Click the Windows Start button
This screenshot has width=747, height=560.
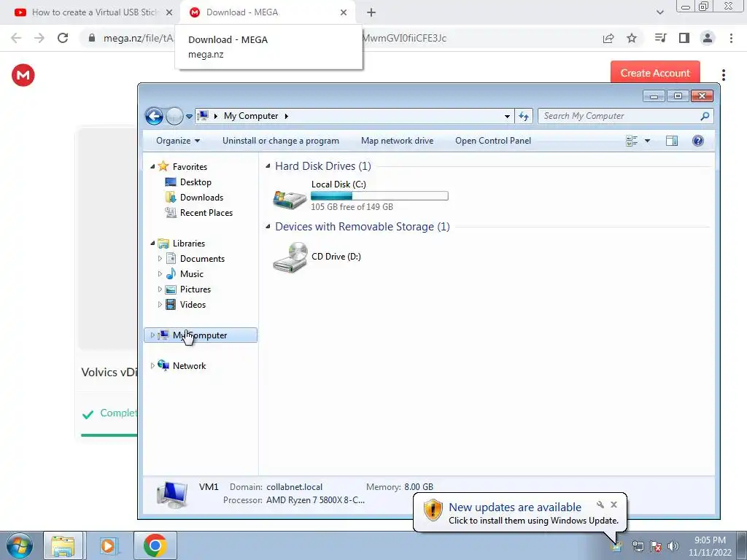19,545
